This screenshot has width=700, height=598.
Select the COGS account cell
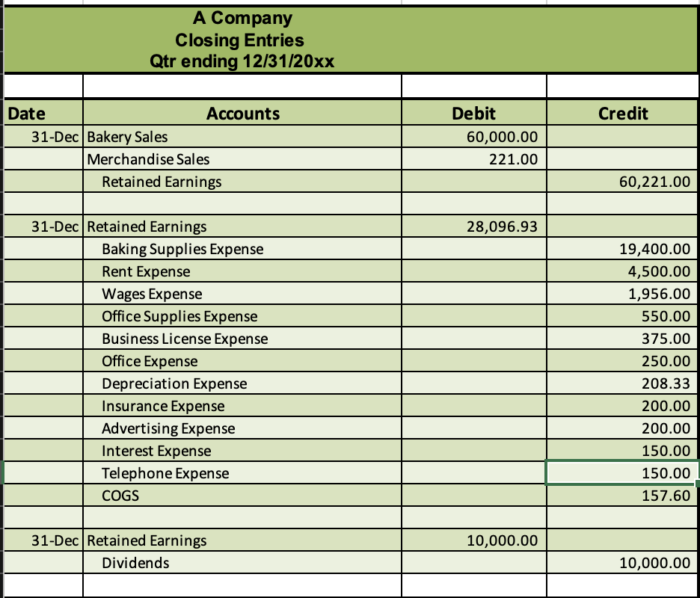pos(120,496)
